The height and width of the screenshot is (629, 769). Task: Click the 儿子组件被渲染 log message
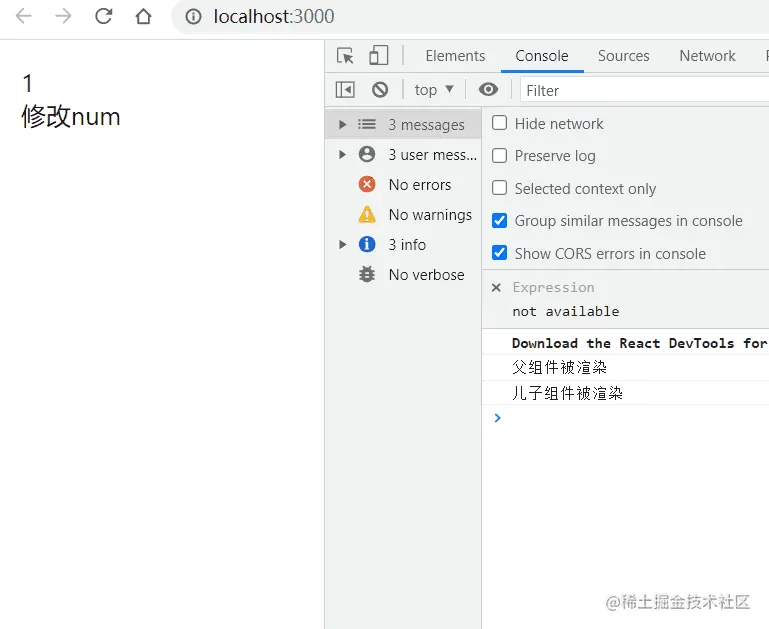(x=567, y=393)
